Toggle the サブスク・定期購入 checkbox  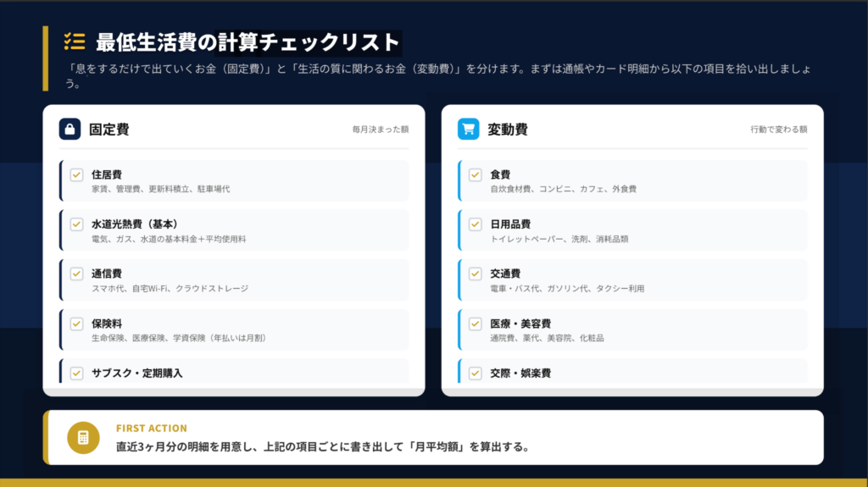(76, 373)
